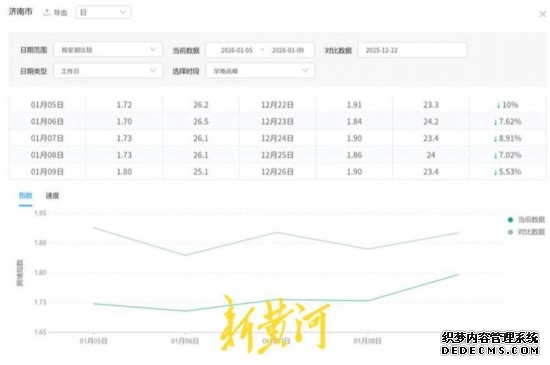The width and height of the screenshot is (550, 365).
Task: Open the 日 granularity dropdown
Action: point(103,13)
